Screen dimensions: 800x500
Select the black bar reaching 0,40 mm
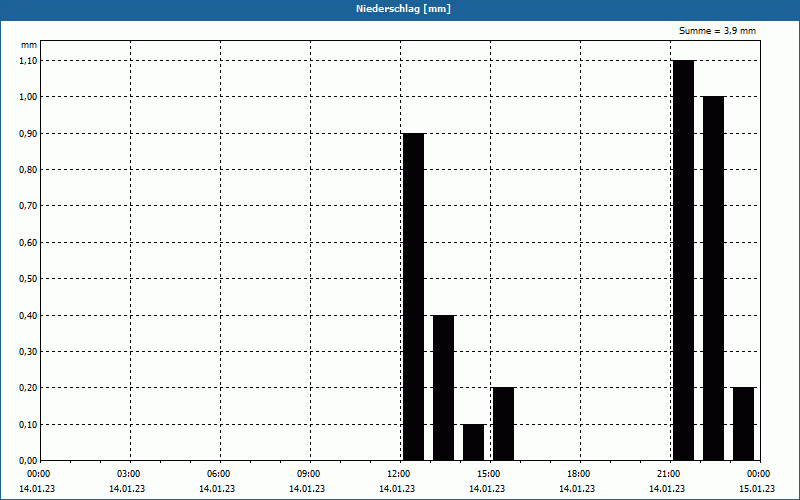coord(443,388)
